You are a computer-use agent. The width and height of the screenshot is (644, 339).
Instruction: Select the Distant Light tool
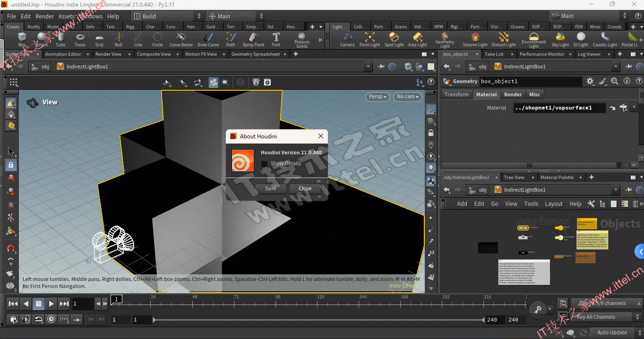(504, 39)
